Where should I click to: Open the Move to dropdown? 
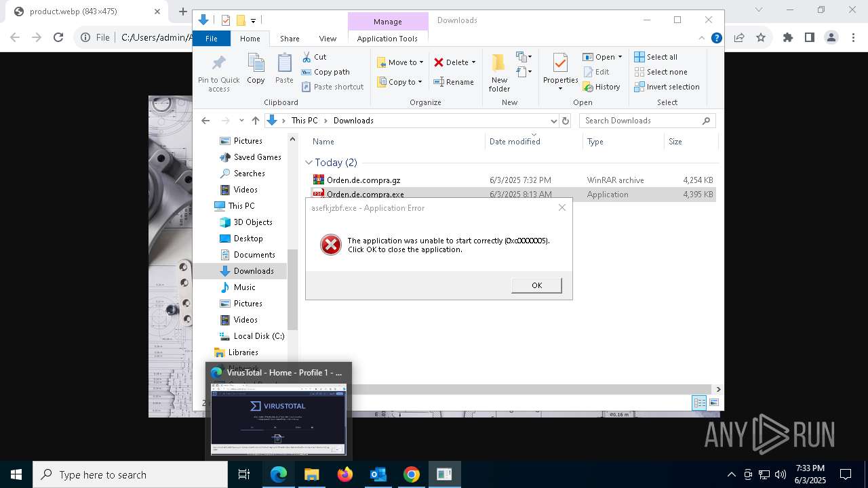400,62
